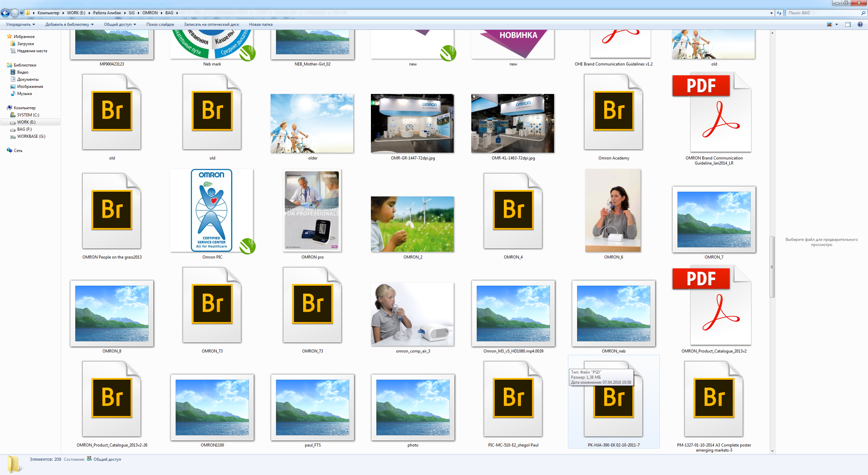The height and width of the screenshot is (475, 868).
Task: Click Компьютер in the address breadcrumb
Action: [48, 13]
